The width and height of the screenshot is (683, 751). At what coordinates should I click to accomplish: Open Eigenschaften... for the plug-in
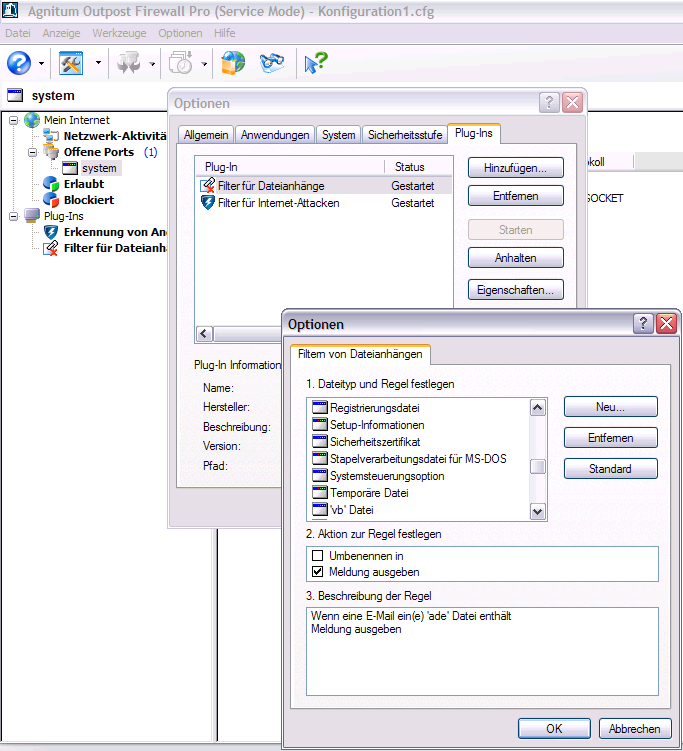(515, 290)
